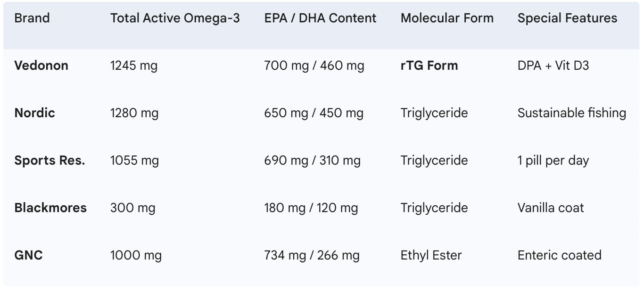Select the rTG Form cell

coord(429,65)
